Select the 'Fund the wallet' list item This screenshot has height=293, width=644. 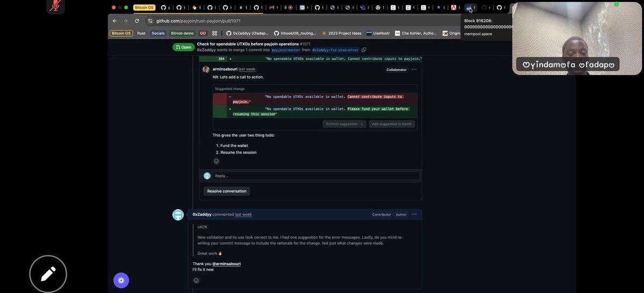pos(234,145)
